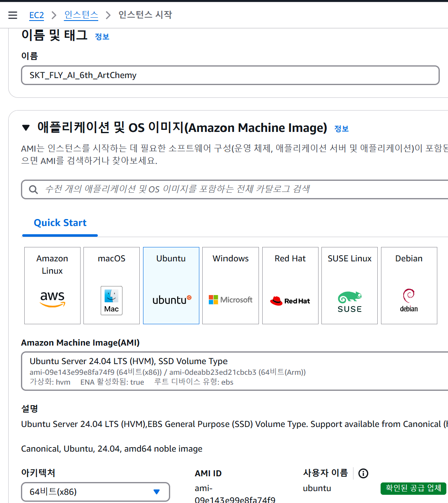Click 'Canonical, Ubuntu, 24.04, amd64 noble image' text
This screenshot has height=503, width=448.
pyautogui.click(x=112, y=449)
